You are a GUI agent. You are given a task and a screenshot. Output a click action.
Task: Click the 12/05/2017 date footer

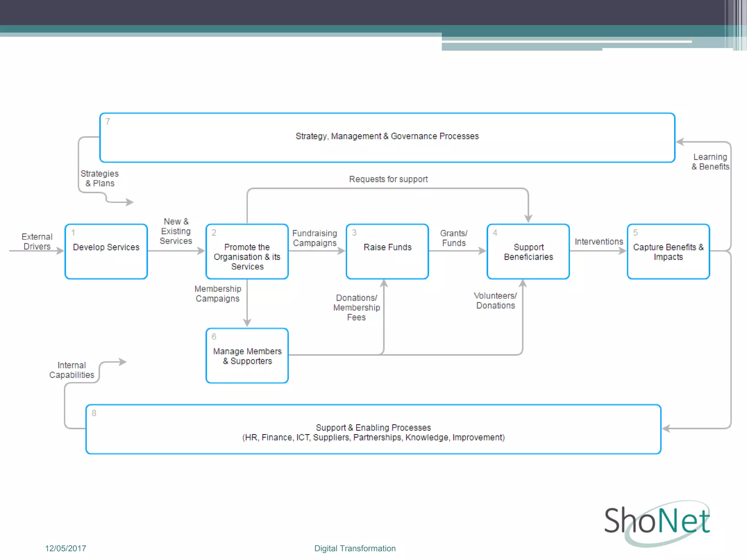tap(66, 548)
